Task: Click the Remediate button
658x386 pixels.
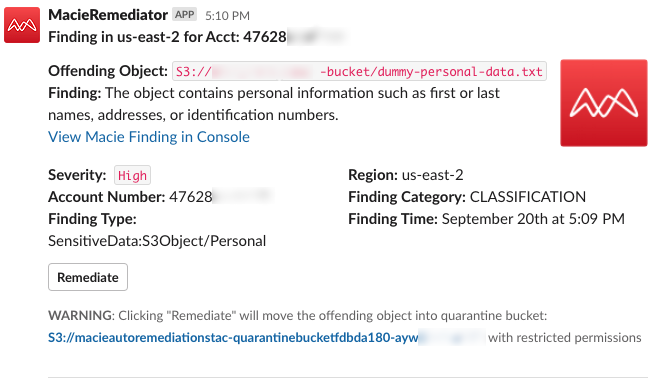Action: coord(88,277)
